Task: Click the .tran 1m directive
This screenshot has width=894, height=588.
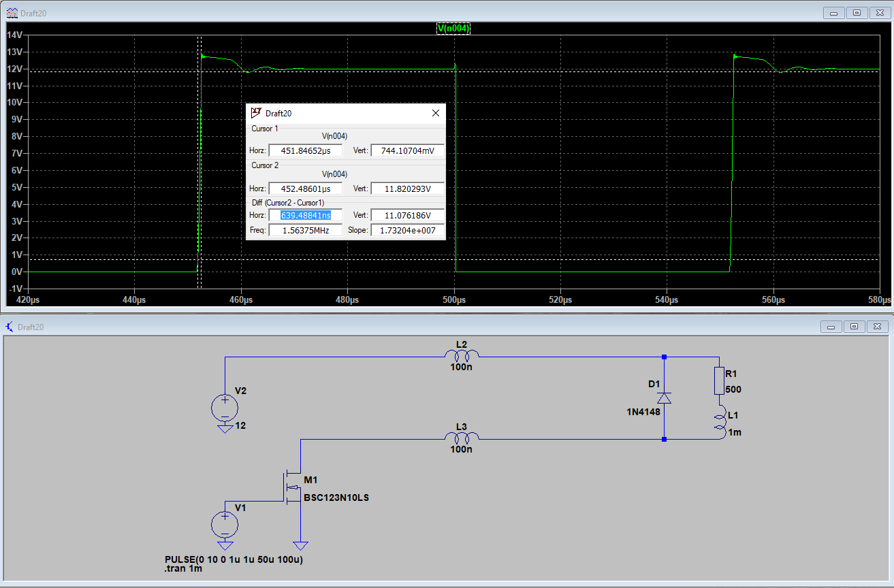Action: tap(183, 569)
